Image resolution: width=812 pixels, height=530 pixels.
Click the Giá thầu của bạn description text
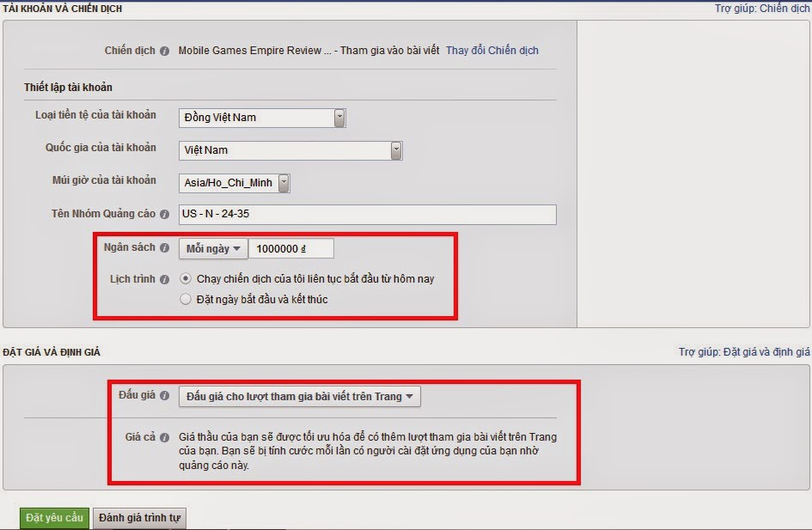pos(368,451)
